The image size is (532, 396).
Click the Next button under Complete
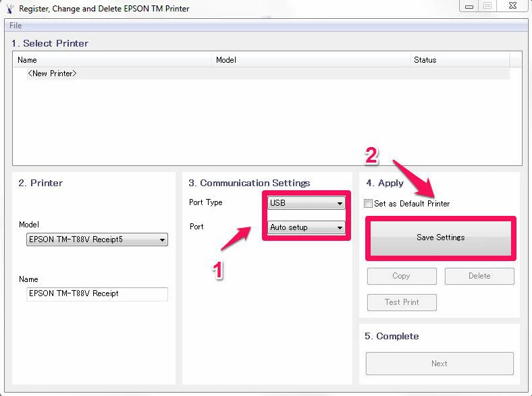pos(440,364)
